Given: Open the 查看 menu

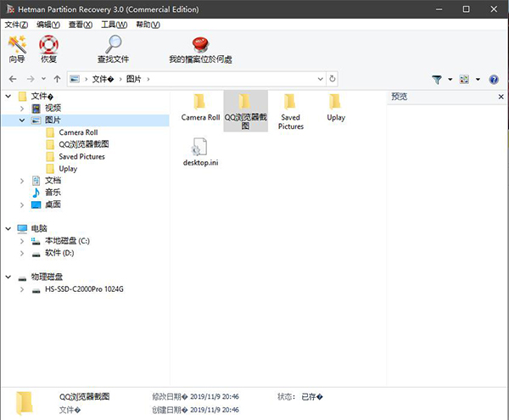Looking at the screenshot, I should click(81, 25).
